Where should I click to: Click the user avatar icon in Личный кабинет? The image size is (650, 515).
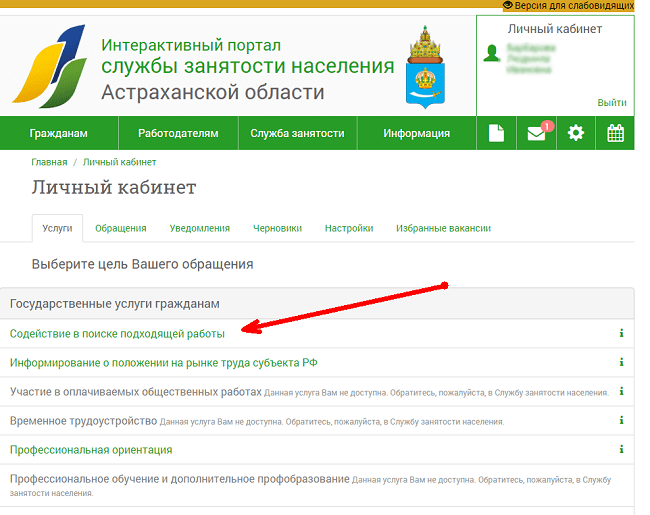click(x=492, y=53)
